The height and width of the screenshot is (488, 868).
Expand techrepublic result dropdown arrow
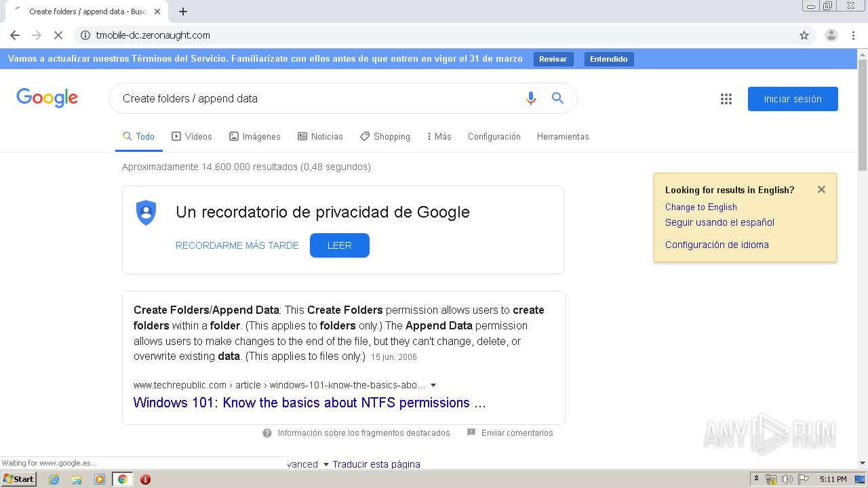click(x=433, y=386)
